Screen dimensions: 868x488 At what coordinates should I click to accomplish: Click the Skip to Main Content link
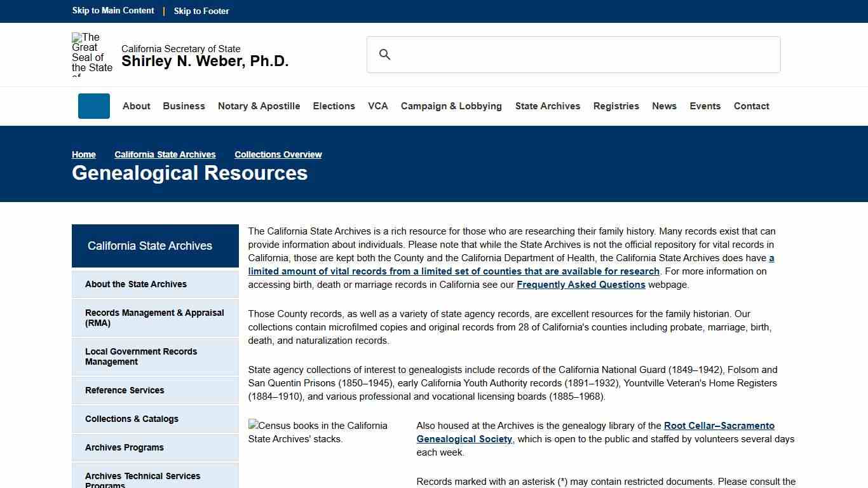(x=112, y=11)
